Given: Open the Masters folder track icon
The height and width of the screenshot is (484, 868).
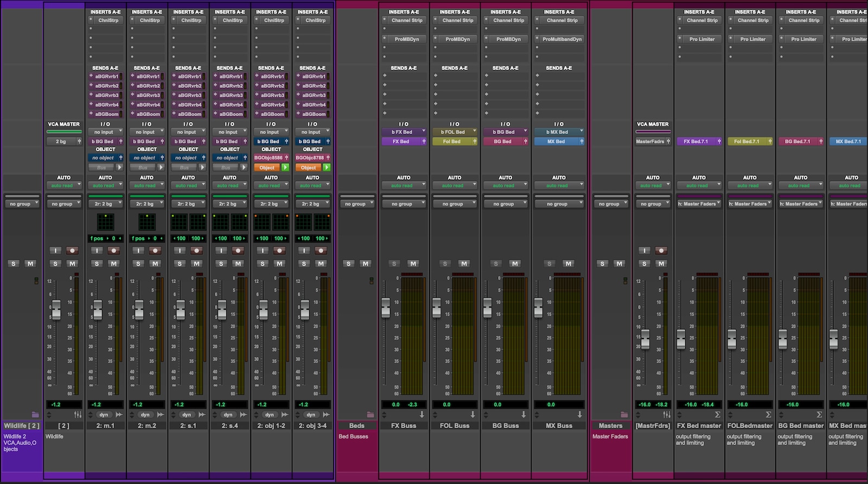Looking at the screenshot, I should point(624,415).
